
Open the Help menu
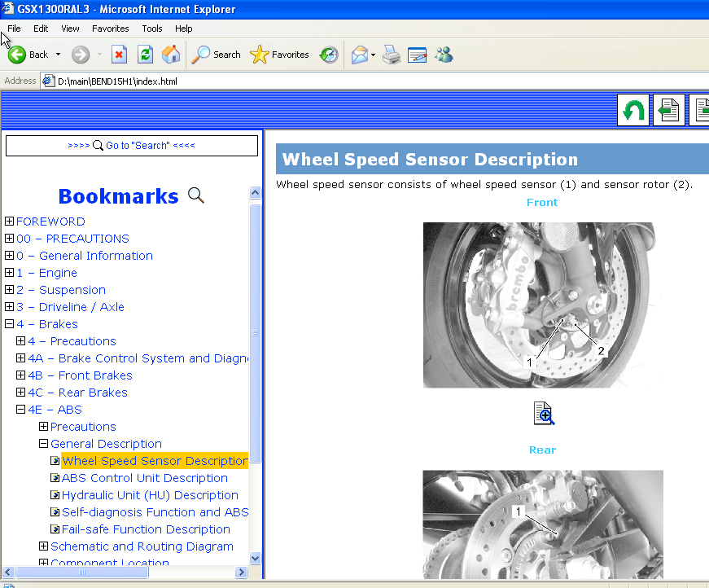point(184,29)
